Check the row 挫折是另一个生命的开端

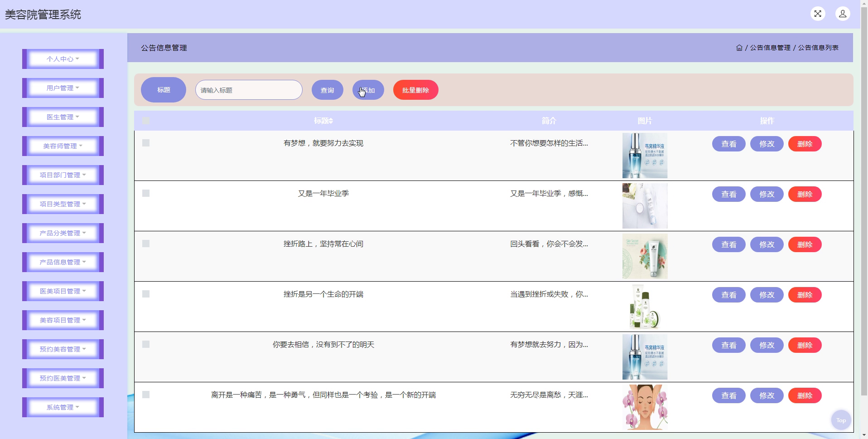point(146,294)
